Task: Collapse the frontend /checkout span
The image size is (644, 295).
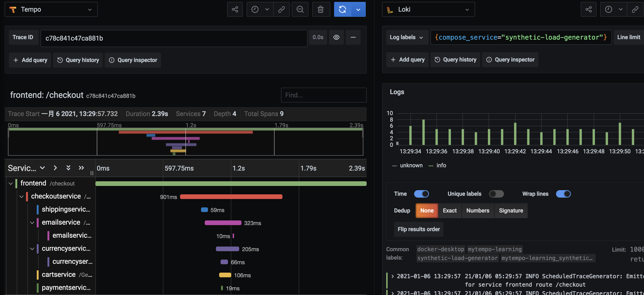Action: pos(10,184)
